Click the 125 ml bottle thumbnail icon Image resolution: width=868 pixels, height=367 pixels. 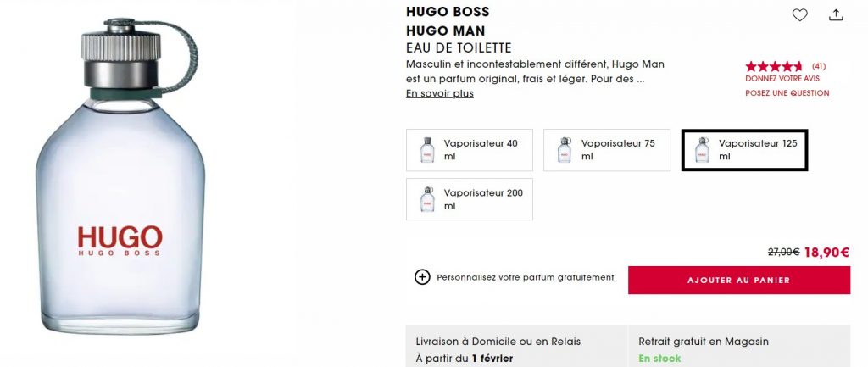pos(702,150)
